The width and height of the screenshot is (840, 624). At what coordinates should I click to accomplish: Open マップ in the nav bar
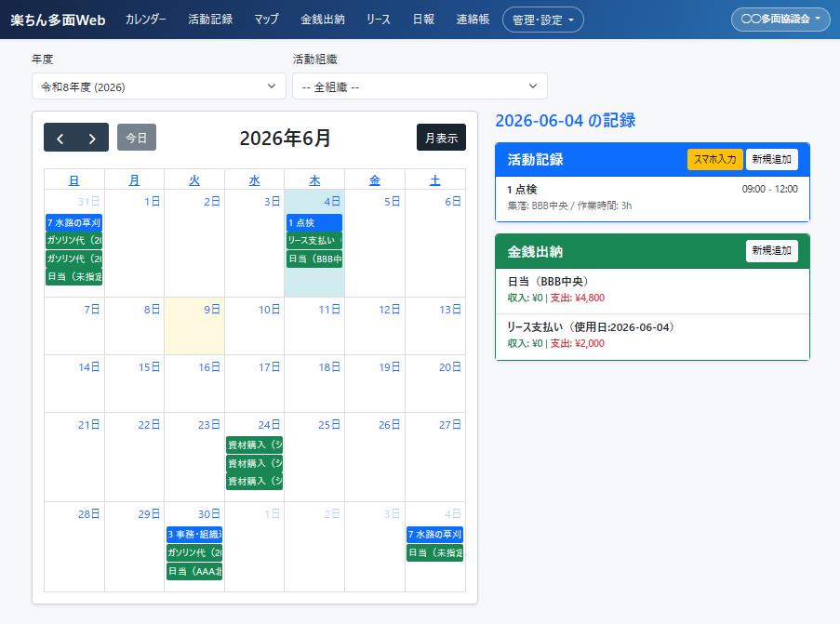pos(266,20)
